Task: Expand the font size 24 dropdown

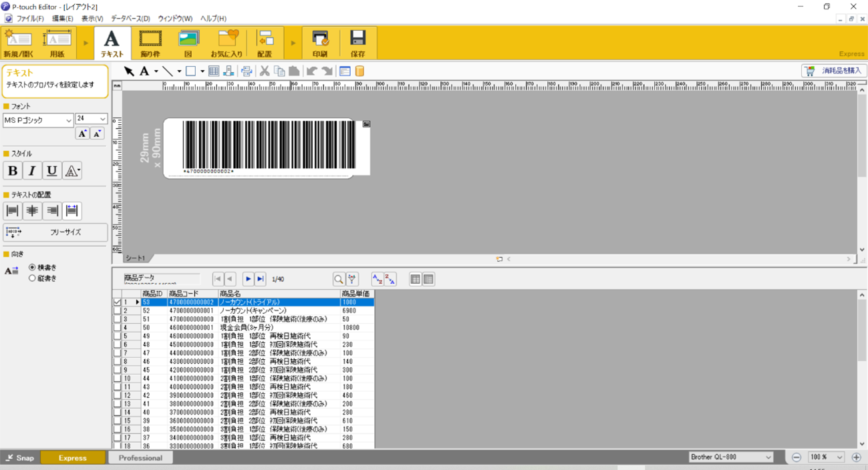Action: pyautogui.click(x=102, y=119)
